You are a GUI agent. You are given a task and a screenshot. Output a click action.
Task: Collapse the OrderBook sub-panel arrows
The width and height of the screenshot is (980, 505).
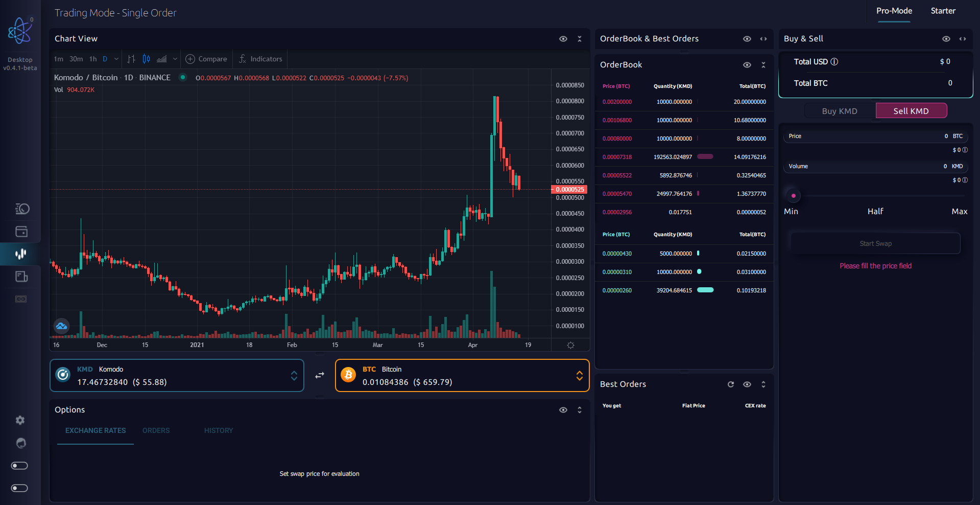pyautogui.click(x=763, y=65)
